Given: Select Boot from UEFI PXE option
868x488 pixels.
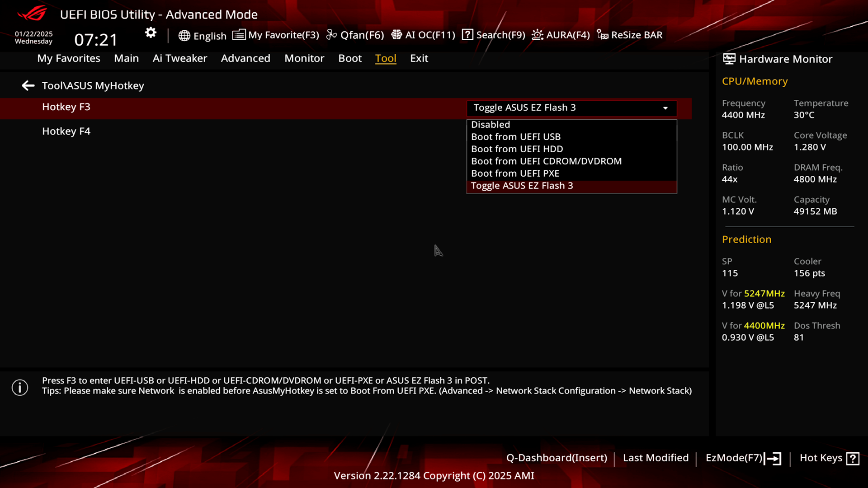Looking at the screenshot, I should click(515, 173).
